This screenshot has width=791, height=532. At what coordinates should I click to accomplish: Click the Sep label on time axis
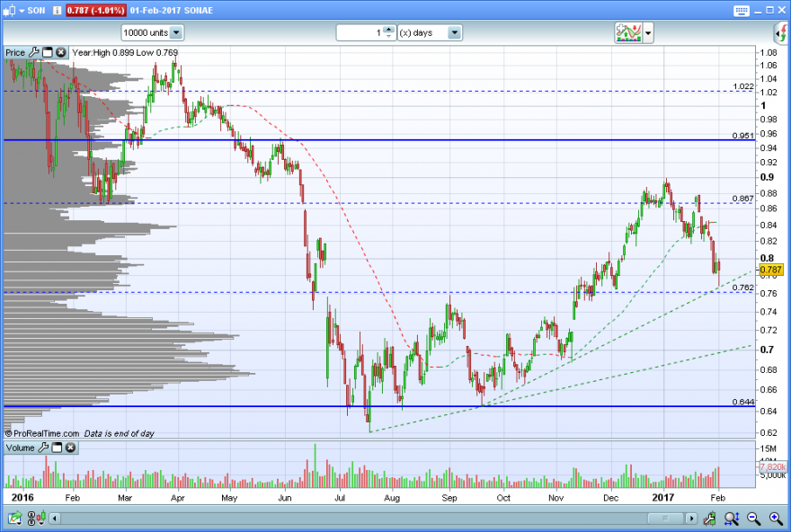(449, 498)
